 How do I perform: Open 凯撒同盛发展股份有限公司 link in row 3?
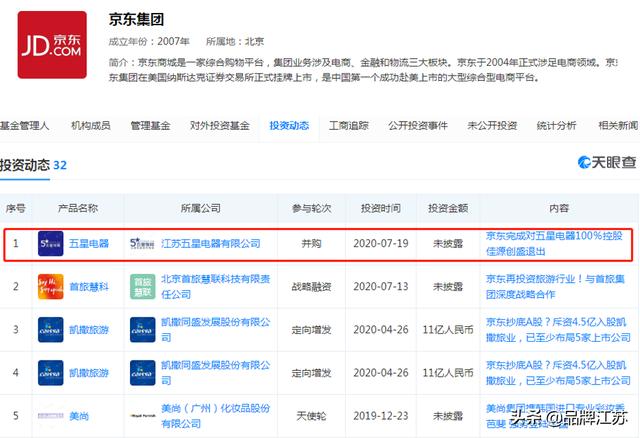point(216,329)
